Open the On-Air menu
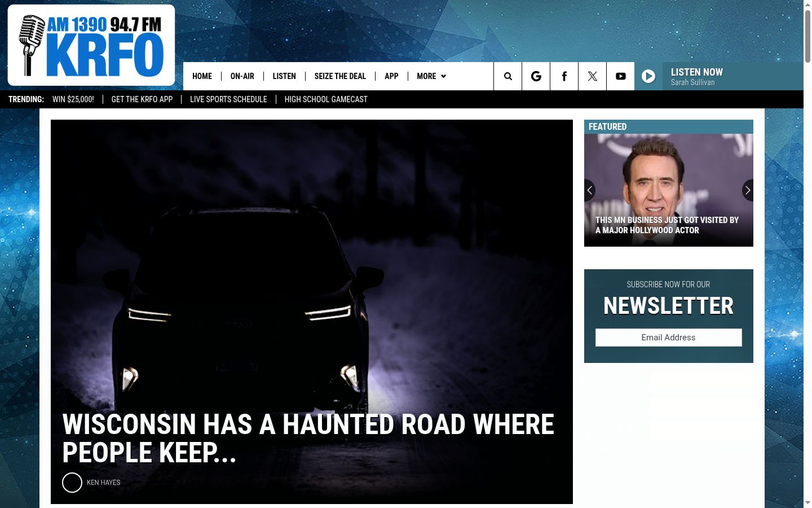The height and width of the screenshot is (508, 812). click(242, 76)
